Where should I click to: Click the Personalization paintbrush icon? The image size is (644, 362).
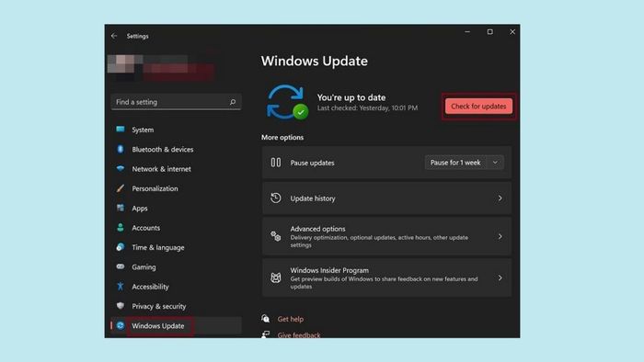121,188
